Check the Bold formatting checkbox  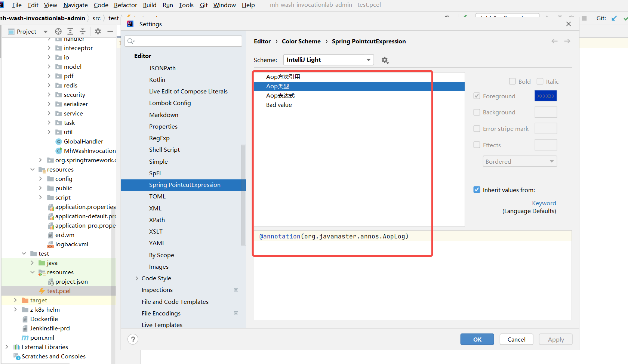[512, 81]
